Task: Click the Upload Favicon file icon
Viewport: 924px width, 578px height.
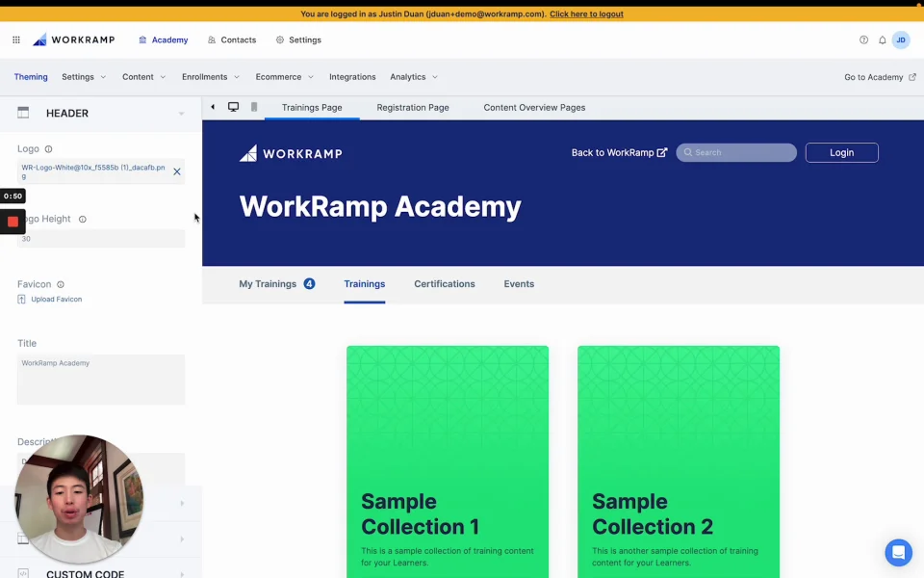Action: coord(22,299)
